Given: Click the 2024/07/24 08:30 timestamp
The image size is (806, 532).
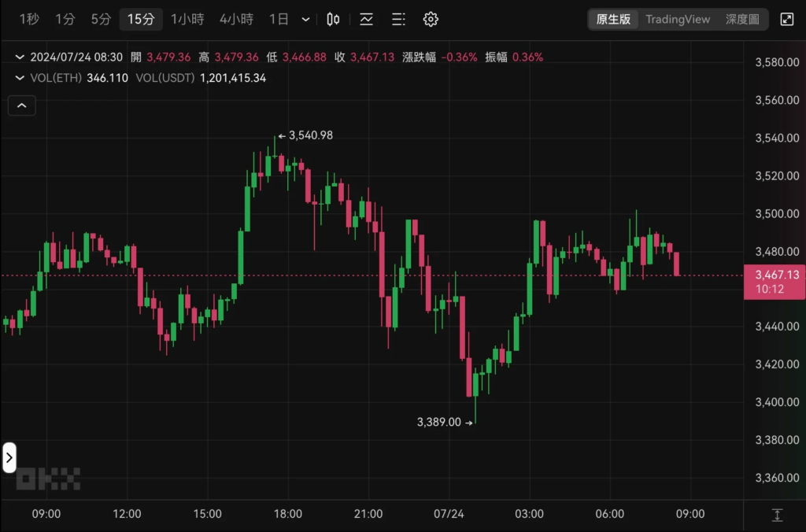Looking at the screenshot, I should [76, 57].
